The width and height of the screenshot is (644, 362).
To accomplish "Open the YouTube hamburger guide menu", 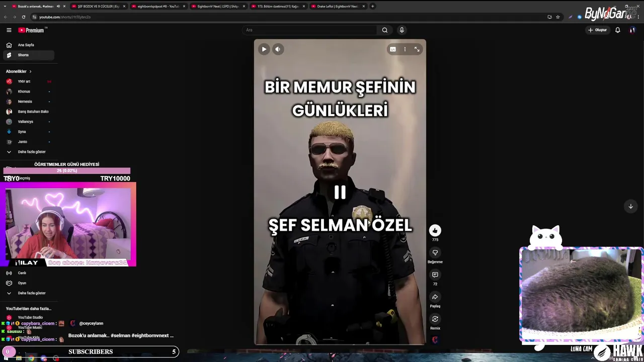I will (x=9, y=30).
